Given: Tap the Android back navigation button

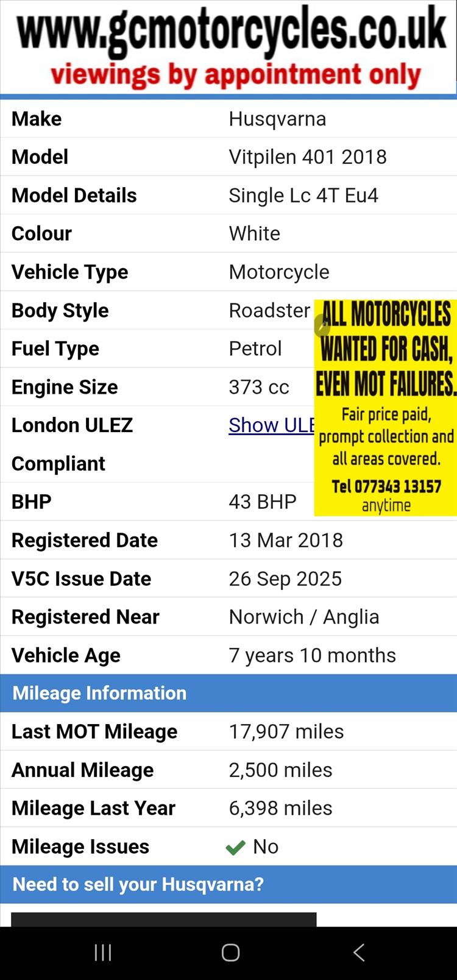Looking at the screenshot, I should point(359,953).
